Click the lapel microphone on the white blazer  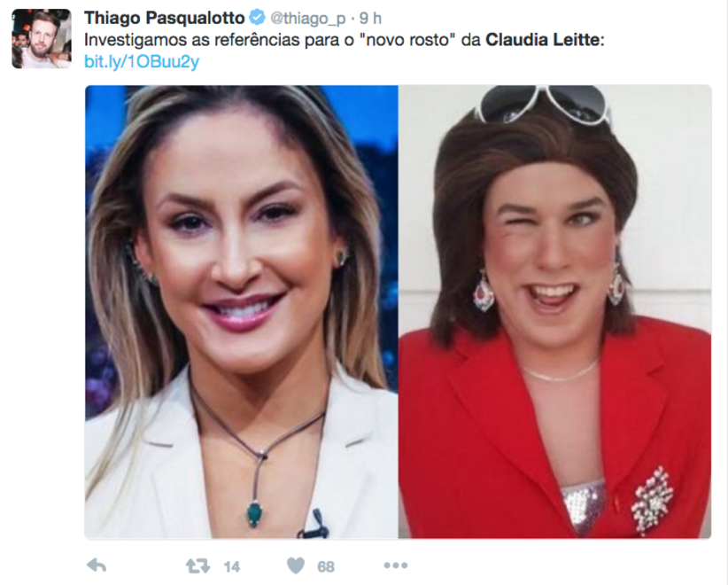coord(314,525)
